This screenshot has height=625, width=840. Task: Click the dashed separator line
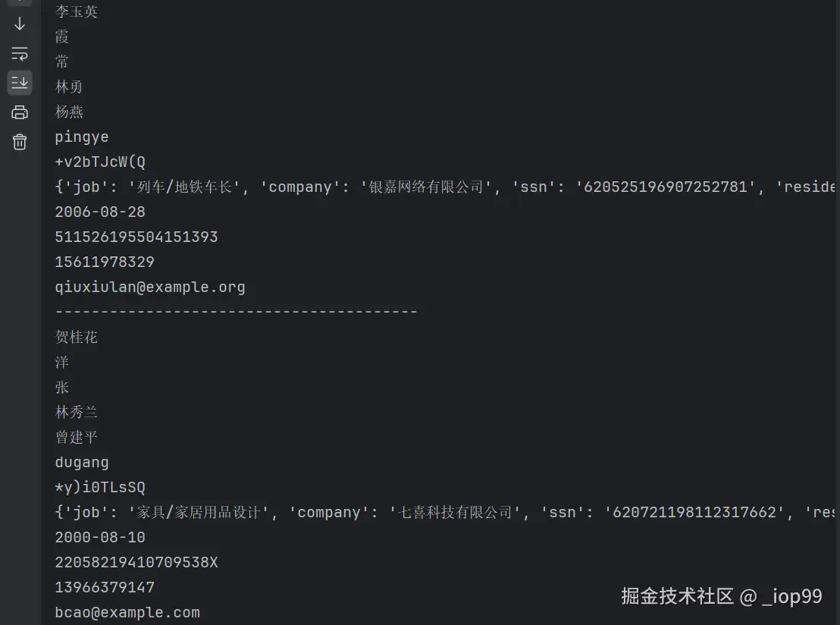(x=236, y=312)
